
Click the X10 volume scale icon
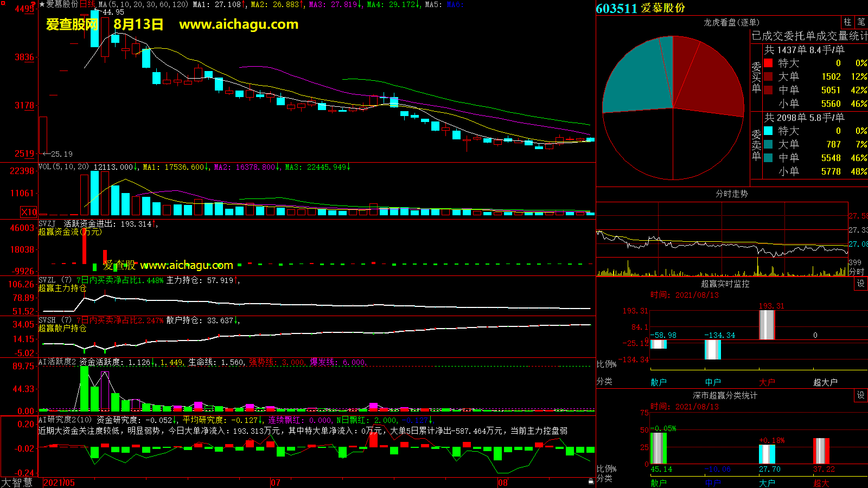[x=29, y=212]
